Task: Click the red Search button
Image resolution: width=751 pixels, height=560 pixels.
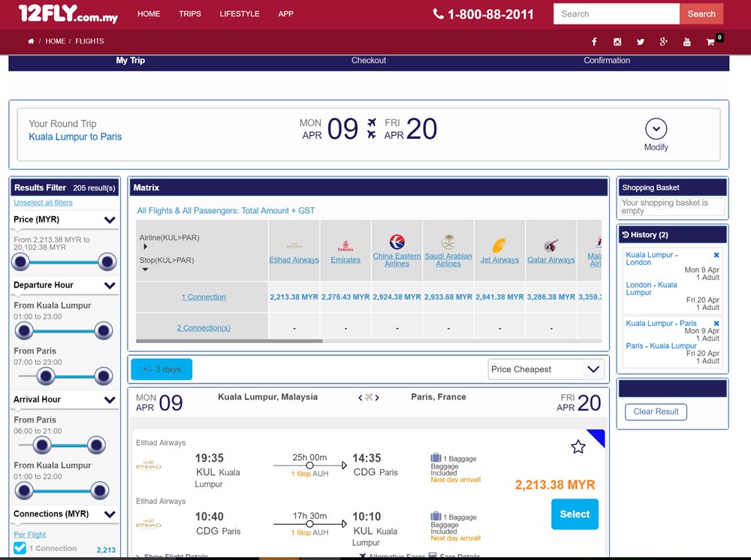Action: coord(701,14)
